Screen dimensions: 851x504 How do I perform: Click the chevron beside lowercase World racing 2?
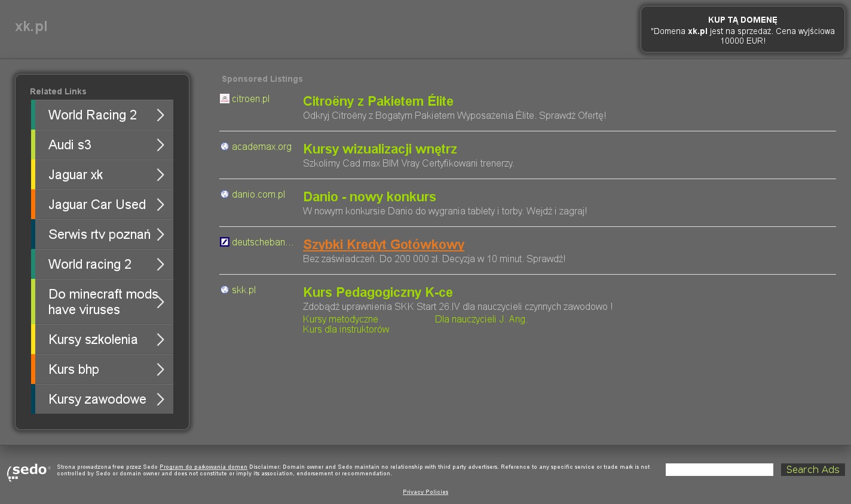(160, 265)
